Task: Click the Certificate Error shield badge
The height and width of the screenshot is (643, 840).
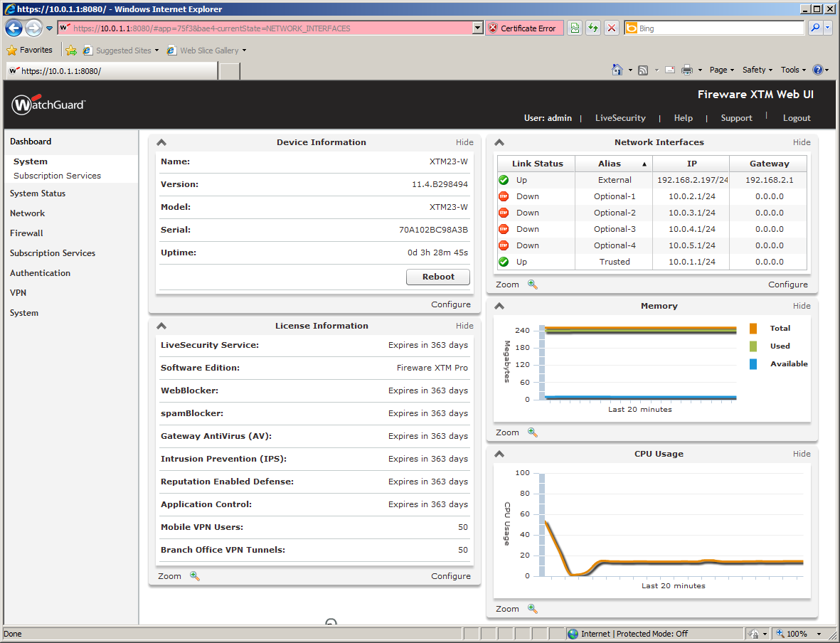Action: coord(524,28)
